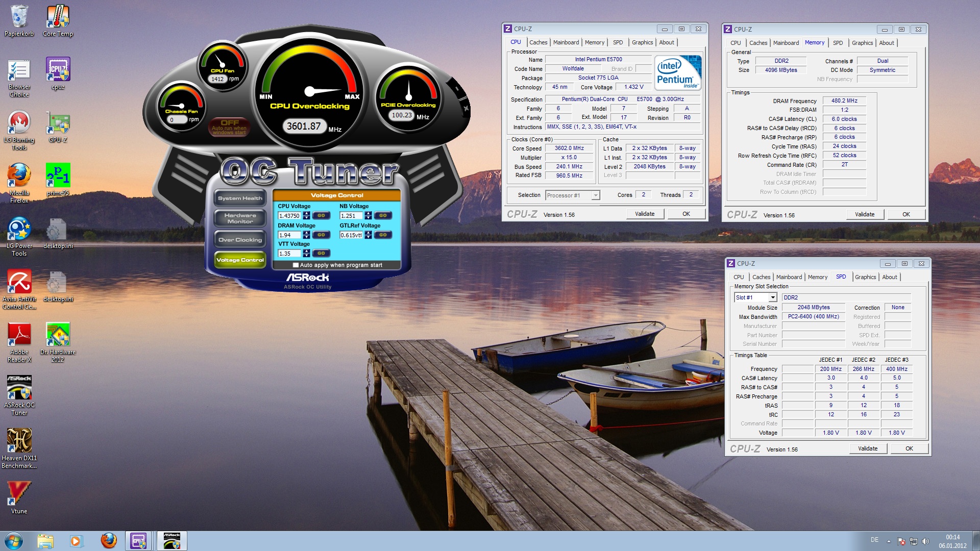This screenshot has height=551, width=980.
Task: Open the Papierkorb recycle bin icon
Action: tap(19, 21)
